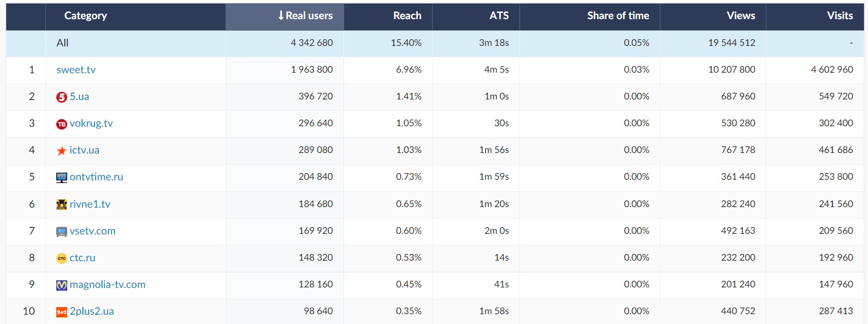The height and width of the screenshot is (324, 868).
Task: Open the magnolia-tv.com link
Action: 108,285
